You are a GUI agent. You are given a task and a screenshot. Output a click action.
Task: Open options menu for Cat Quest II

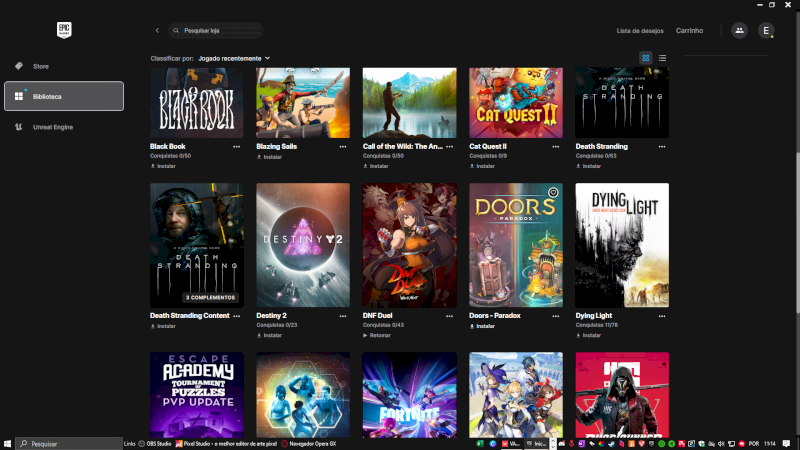[556, 147]
